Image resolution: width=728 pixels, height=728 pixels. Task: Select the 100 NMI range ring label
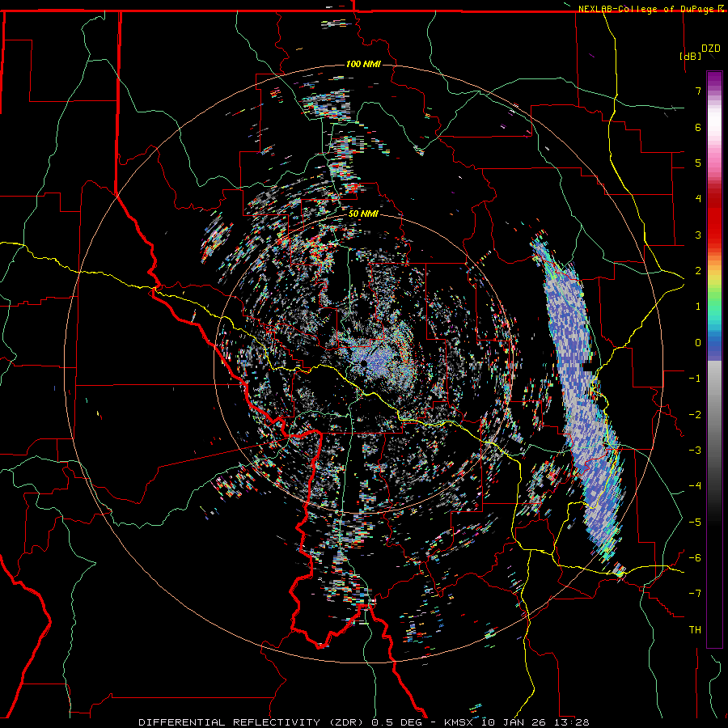tap(363, 64)
